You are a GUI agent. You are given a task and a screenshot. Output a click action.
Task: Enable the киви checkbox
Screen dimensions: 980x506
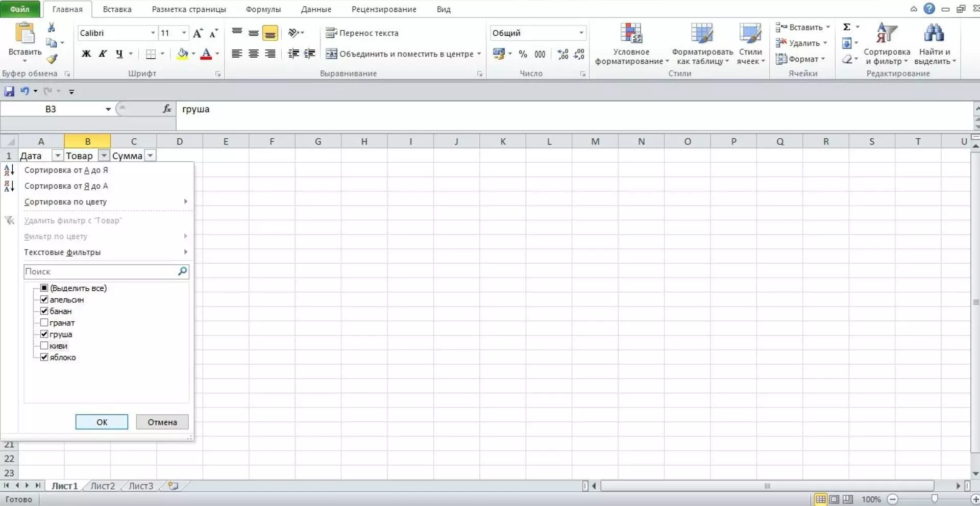point(44,346)
